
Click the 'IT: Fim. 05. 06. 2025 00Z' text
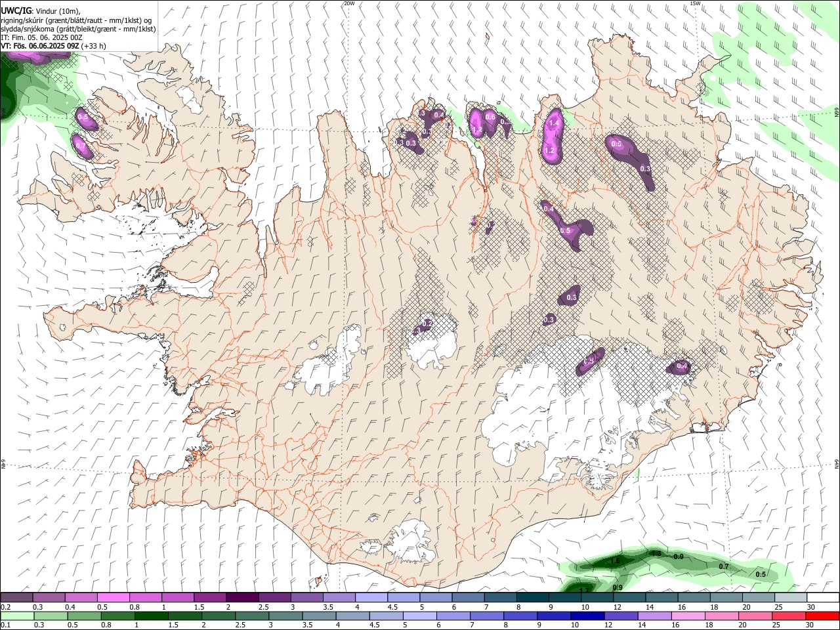point(42,37)
